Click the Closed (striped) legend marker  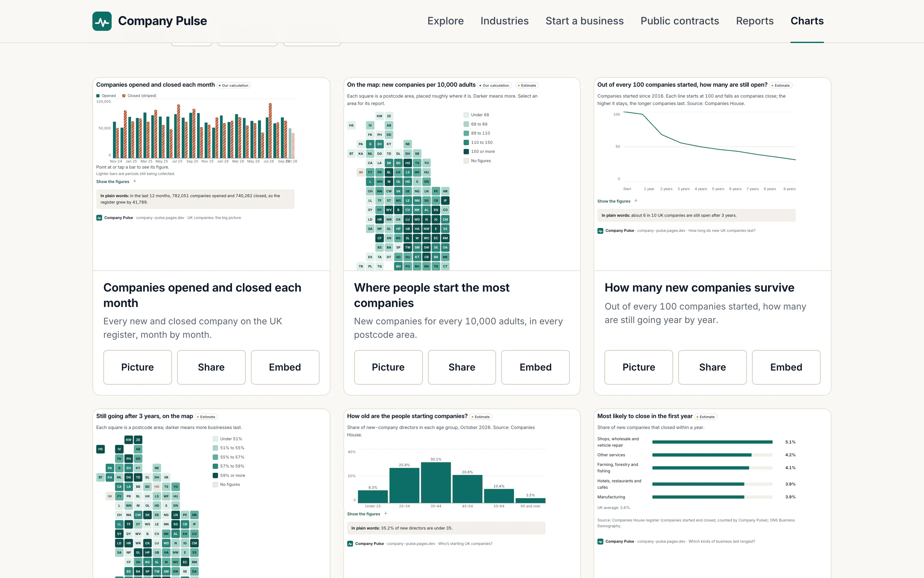124,96
